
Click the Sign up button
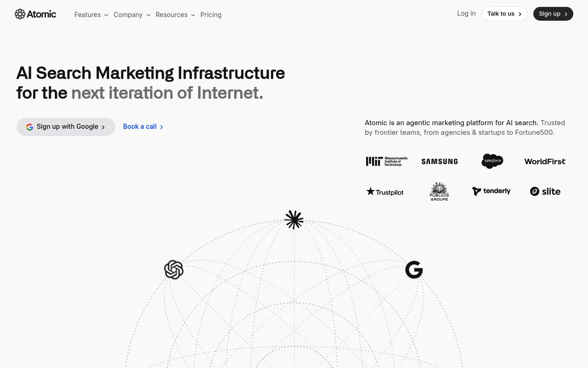(553, 14)
